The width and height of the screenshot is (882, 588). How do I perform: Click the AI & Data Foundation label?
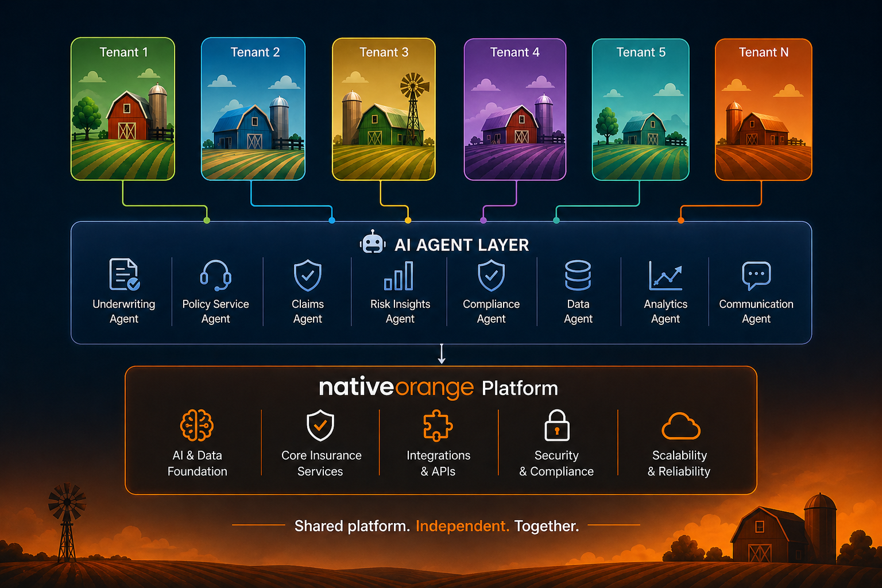[198, 463]
